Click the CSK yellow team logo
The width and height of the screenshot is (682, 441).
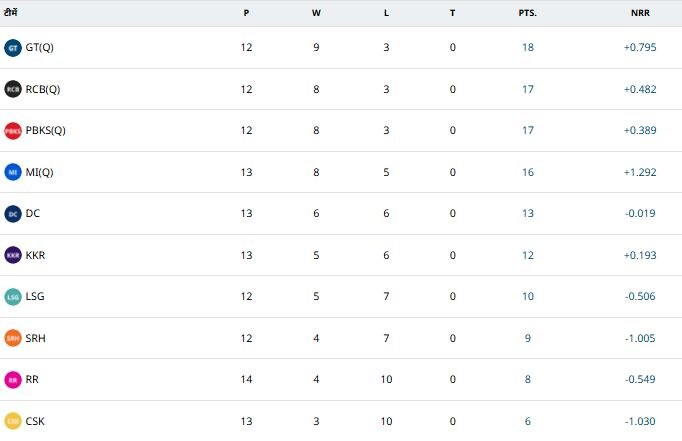13,421
